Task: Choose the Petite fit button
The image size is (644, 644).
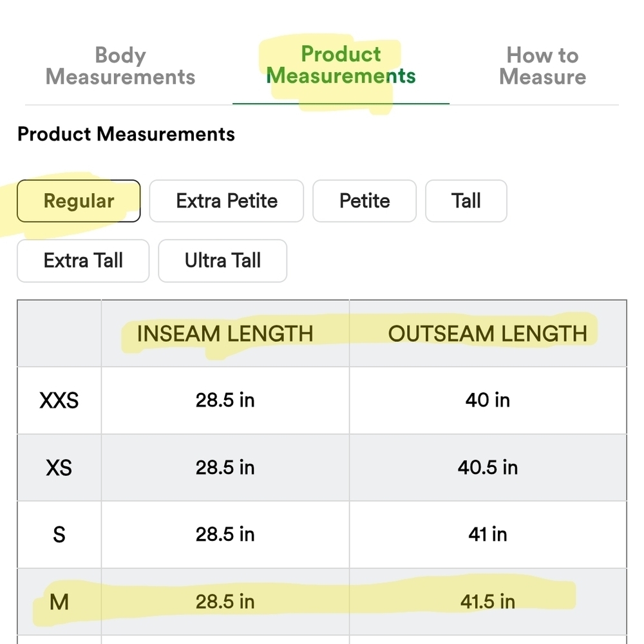Action: tap(365, 201)
